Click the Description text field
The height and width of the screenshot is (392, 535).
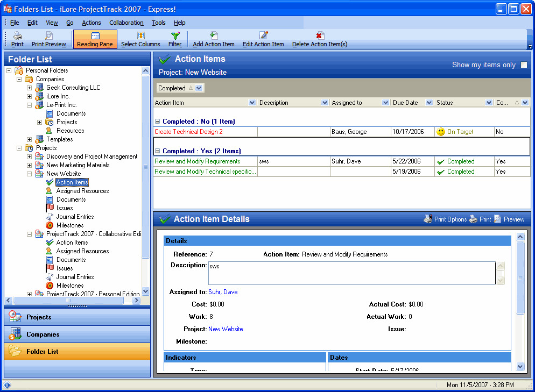[352, 273]
